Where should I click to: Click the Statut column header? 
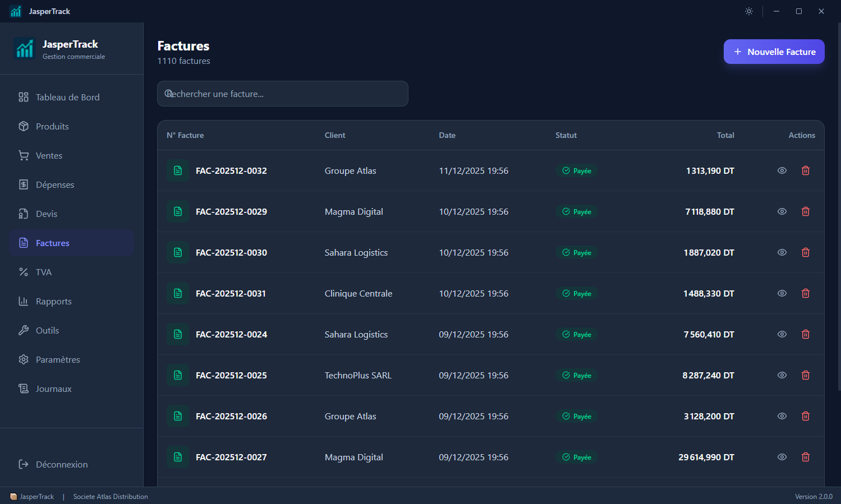566,135
